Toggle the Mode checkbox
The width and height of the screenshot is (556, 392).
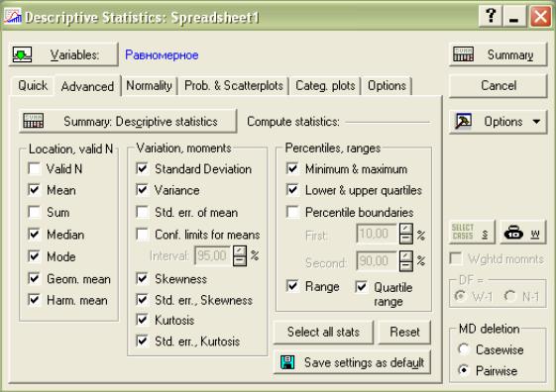35,256
